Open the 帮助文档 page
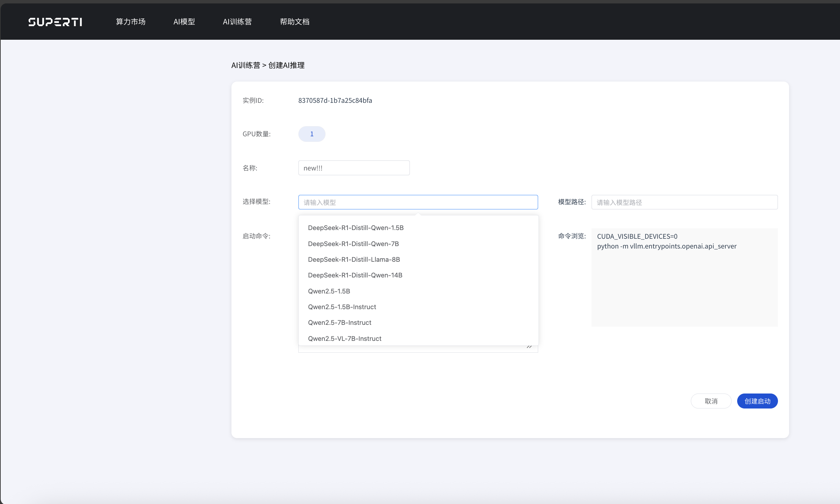Screen dimensions: 840x504 point(295,22)
